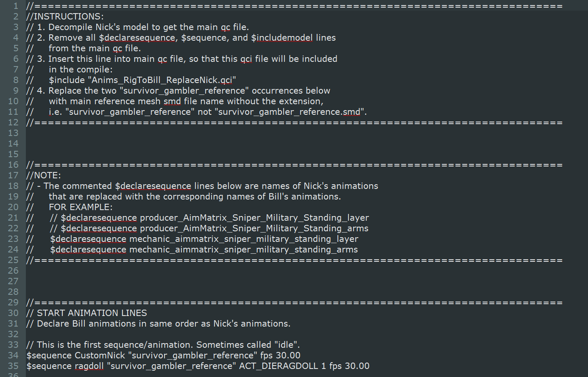This screenshot has height=377, width=588.
Task: Click line number 1 in the gutter
Action: (16, 6)
